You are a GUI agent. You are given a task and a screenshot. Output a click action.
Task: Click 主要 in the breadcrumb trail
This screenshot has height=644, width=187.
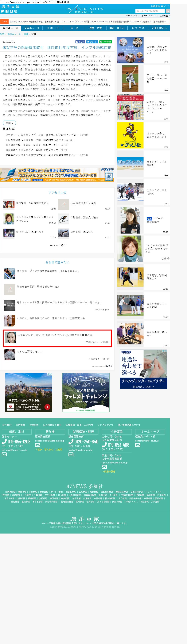(x=26, y=34)
